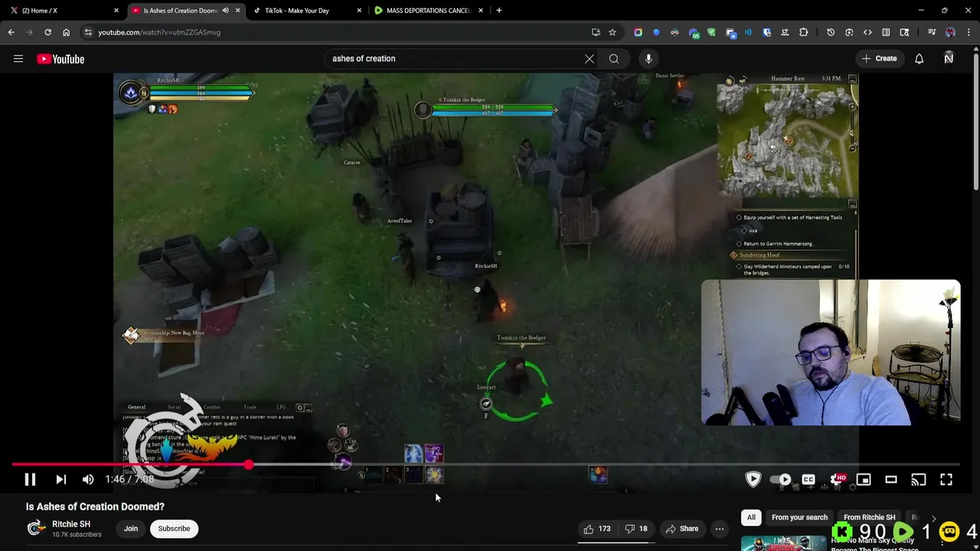
Task: Open the browser profile avatar
Action: click(x=950, y=32)
